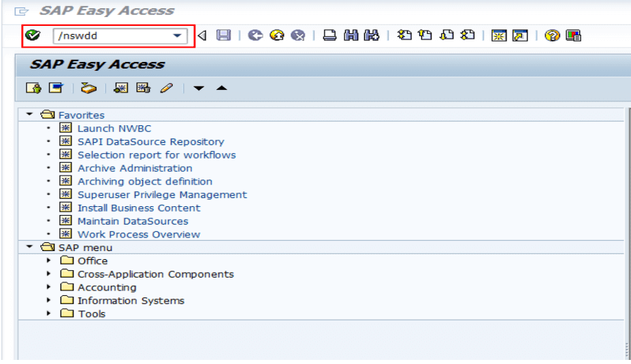This screenshot has width=631, height=364.
Task: Go to Previous Page icon
Action: pos(425,35)
